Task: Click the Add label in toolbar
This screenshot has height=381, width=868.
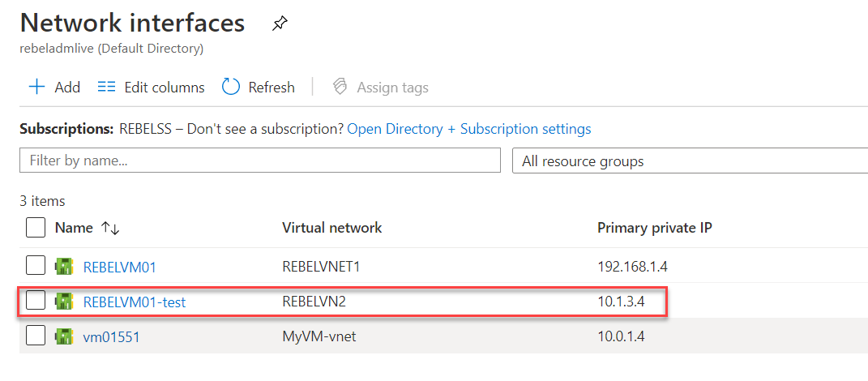Action: (67, 88)
